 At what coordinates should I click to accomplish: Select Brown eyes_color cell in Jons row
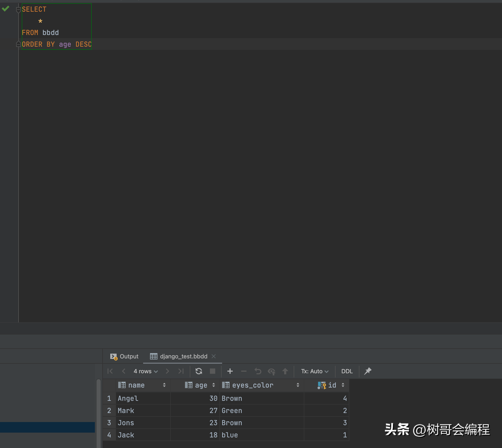[x=262, y=423]
